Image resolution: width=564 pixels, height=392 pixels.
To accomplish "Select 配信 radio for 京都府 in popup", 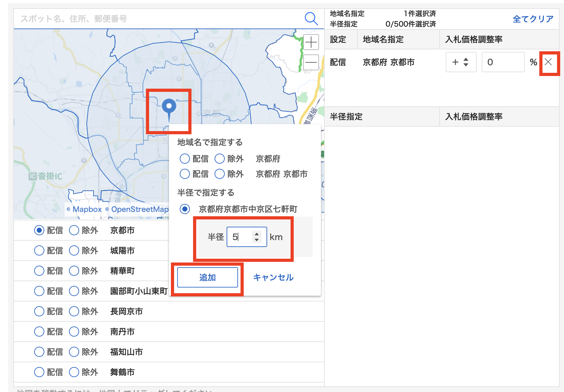I will point(185,159).
